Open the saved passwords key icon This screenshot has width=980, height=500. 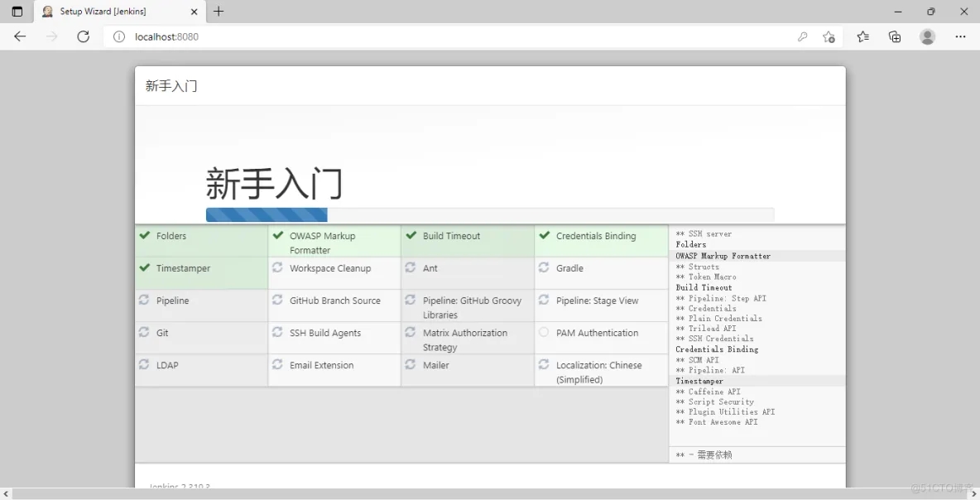[x=801, y=36]
